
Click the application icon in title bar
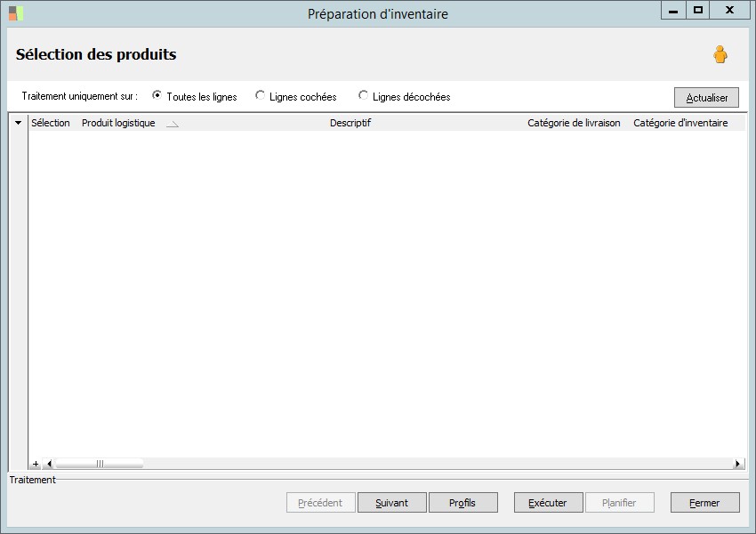pos(16,13)
